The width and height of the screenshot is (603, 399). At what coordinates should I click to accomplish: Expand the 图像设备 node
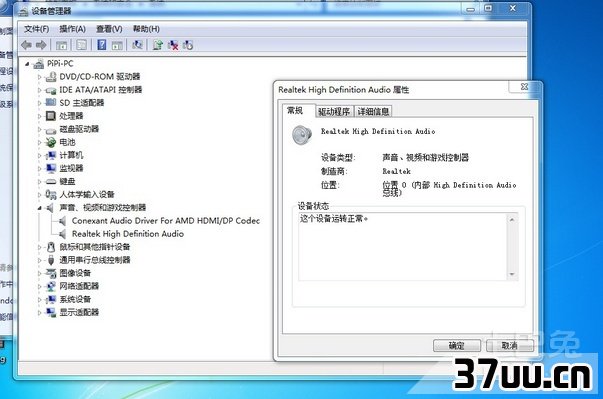39,273
